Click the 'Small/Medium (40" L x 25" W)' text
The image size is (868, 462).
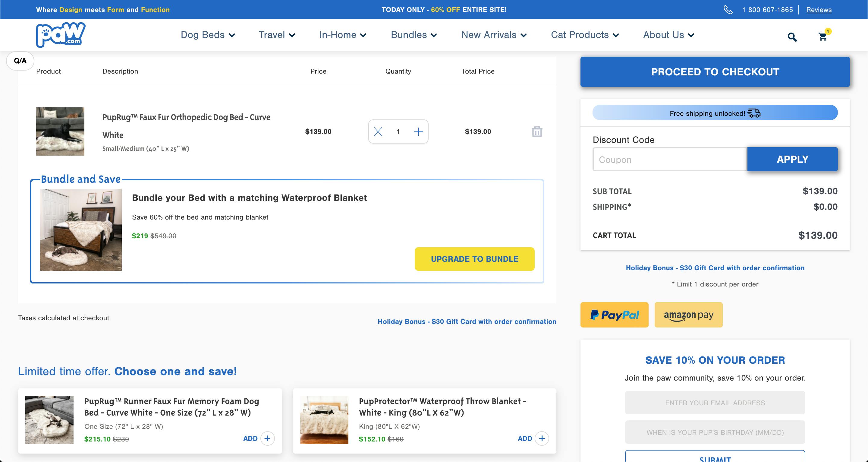(x=146, y=149)
